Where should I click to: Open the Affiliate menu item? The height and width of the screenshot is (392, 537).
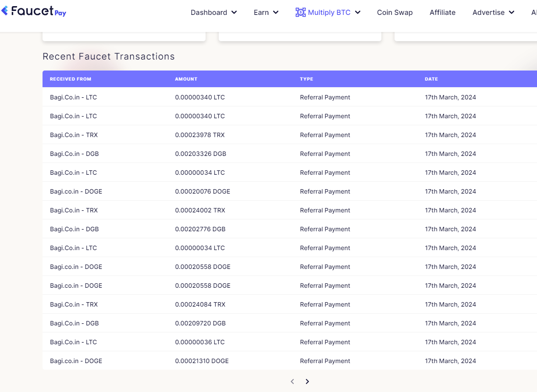442,12
